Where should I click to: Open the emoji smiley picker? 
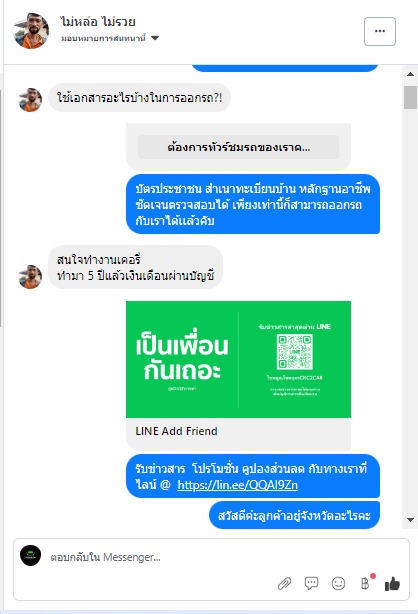click(338, 583)
